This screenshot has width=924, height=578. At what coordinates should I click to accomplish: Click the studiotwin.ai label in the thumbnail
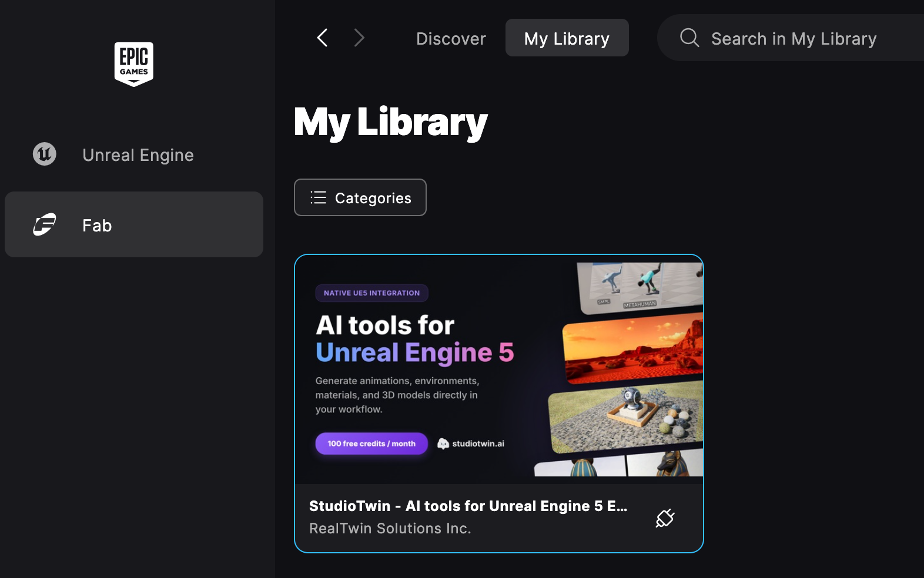click(478, 443)
